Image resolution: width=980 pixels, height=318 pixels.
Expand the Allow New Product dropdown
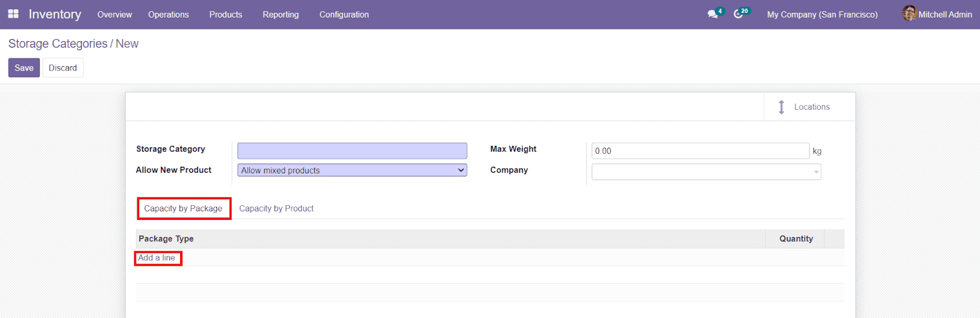pos(352,170)
